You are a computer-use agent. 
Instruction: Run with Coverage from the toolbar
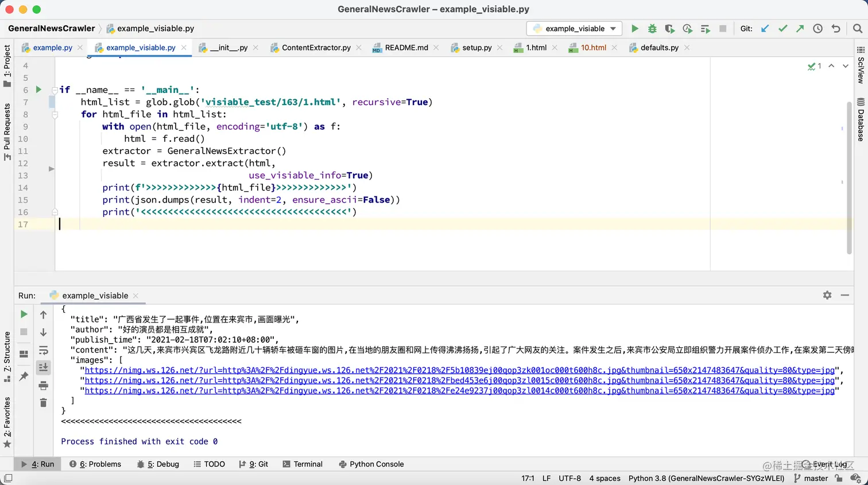[669, 29]
